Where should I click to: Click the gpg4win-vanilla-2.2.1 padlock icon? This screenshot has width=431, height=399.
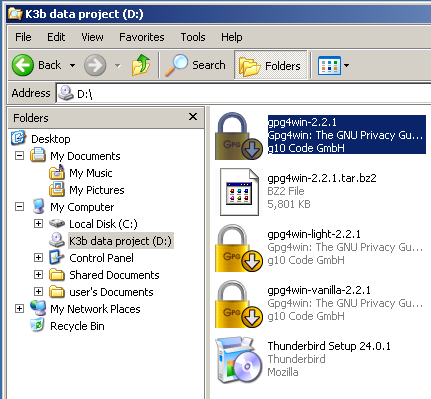[x=239, y=304]
